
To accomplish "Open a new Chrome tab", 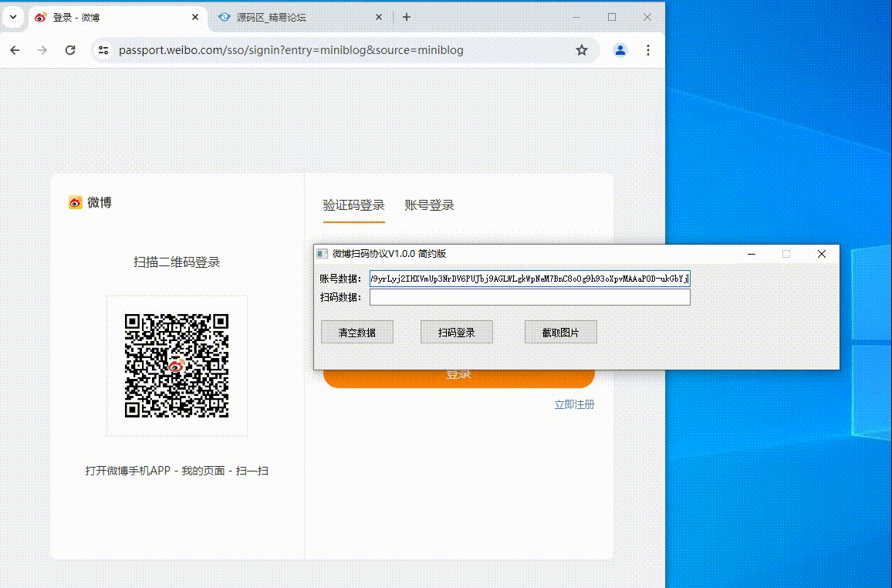I will (406, 17).
